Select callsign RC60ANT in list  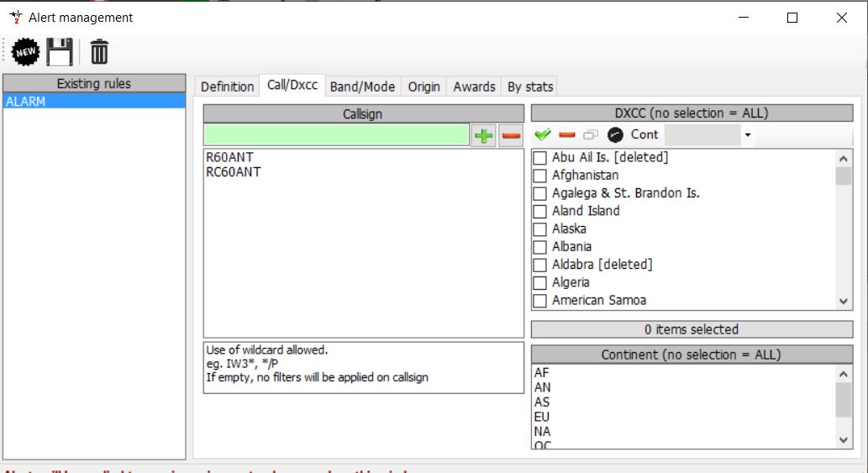(233, 172)
